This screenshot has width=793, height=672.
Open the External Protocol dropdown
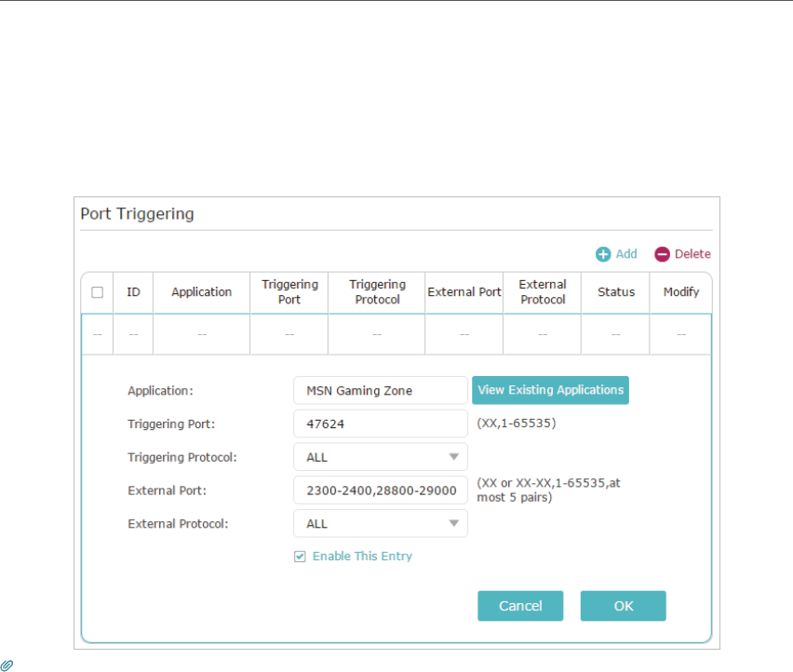point(381,523)
